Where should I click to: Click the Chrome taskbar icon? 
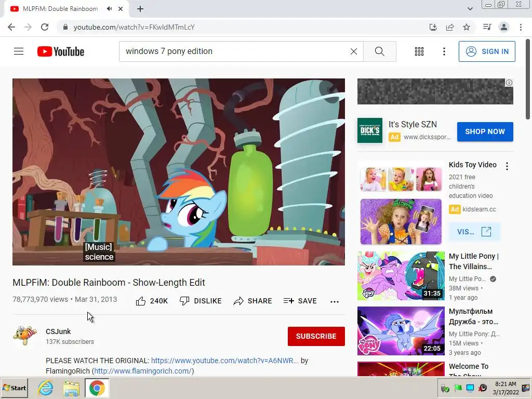click(x=97, y=388)
